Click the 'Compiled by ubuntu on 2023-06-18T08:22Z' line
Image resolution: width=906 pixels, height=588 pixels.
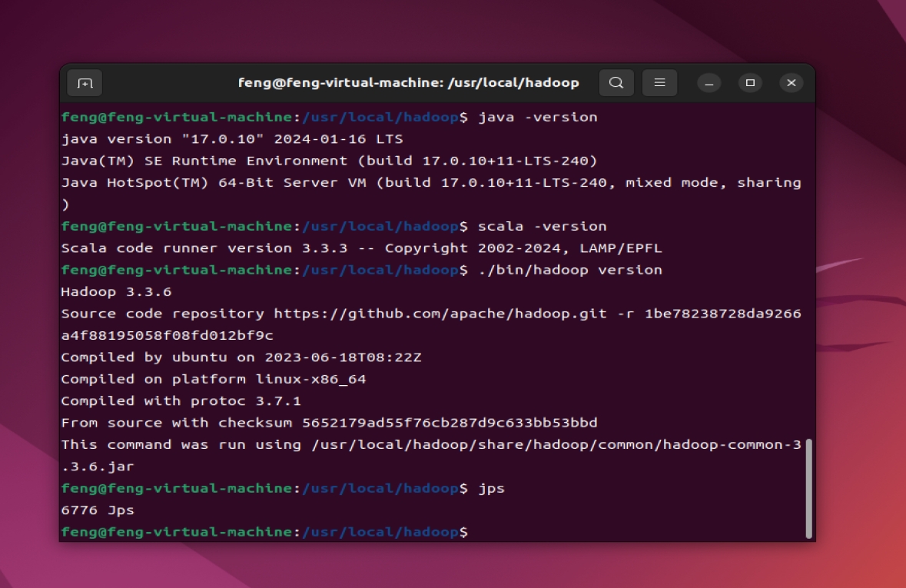point(241,357)
